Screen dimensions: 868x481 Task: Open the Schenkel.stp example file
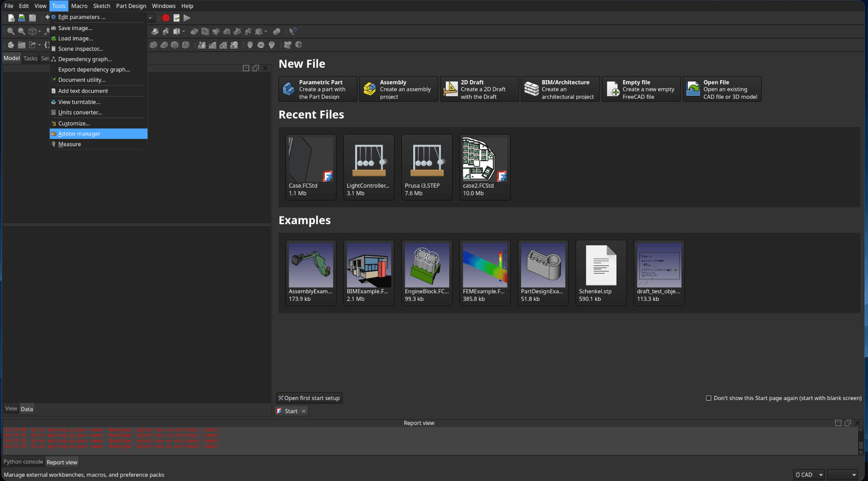(601, 273)
